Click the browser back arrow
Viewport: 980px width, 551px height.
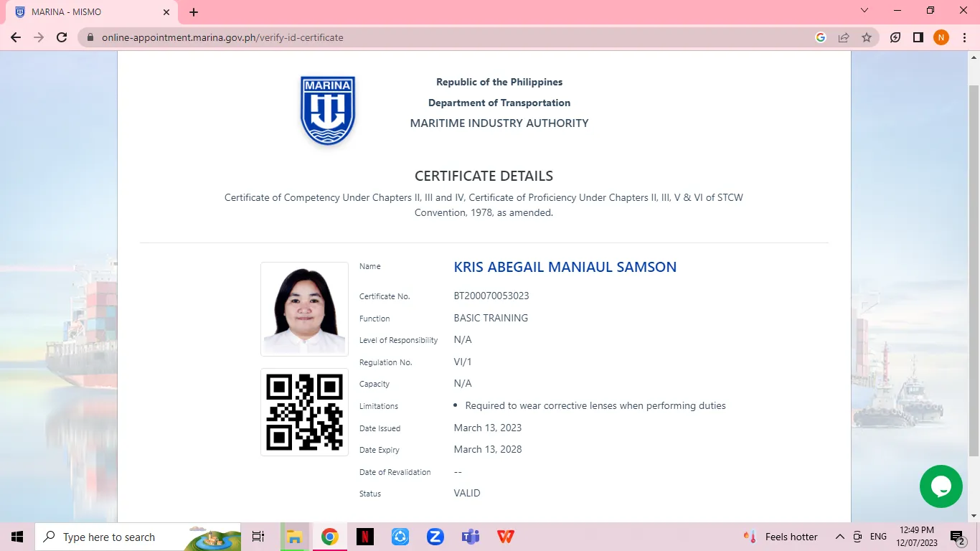(16, 37)
